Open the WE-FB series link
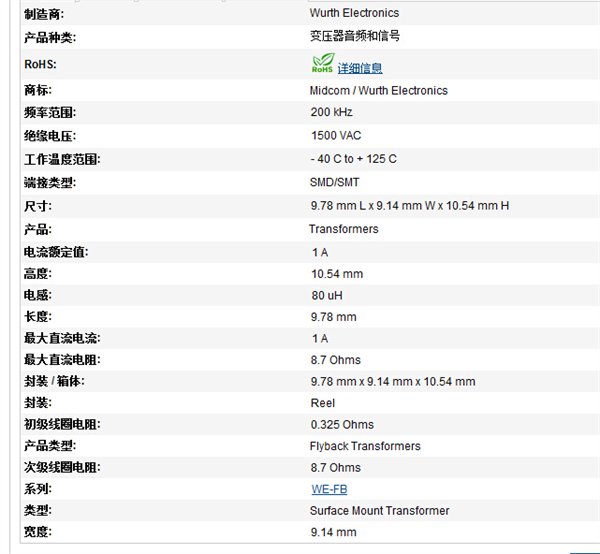The image size is (600, 554). click(329, 489)
